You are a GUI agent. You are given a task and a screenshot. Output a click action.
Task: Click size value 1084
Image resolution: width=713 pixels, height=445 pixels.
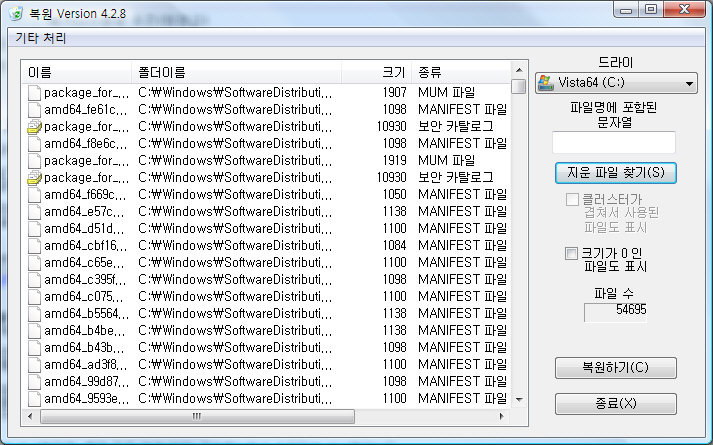pyautogui.click(x=394, y=246)
